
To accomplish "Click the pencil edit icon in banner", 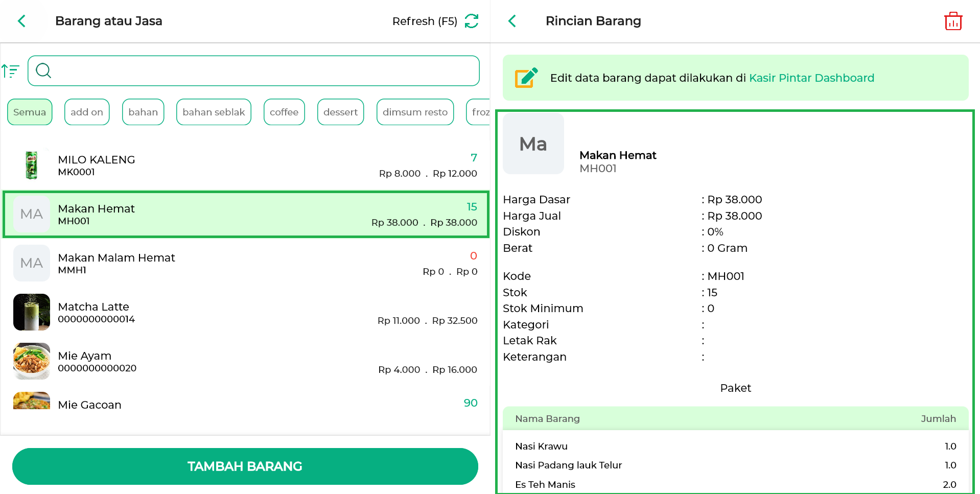I will point(526,78).
